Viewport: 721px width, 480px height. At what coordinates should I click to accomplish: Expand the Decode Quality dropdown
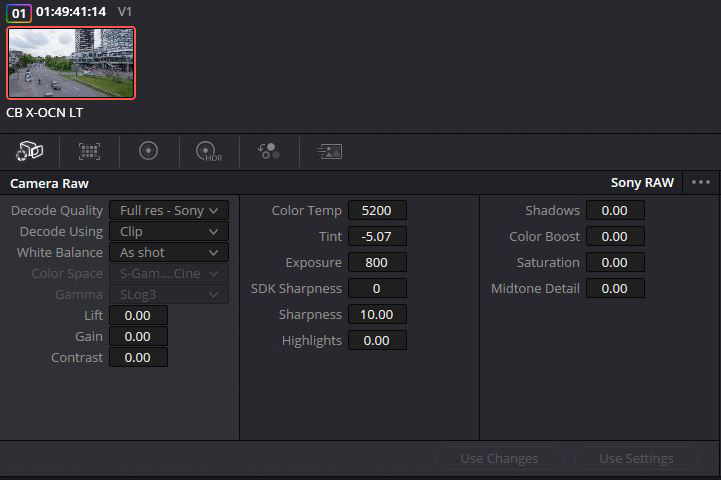coord(169,211)
